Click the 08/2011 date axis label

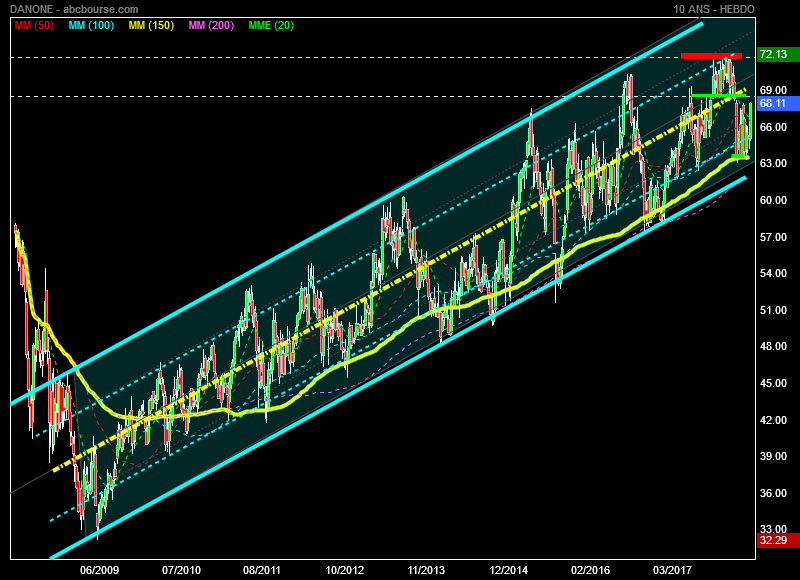[262, 570]
